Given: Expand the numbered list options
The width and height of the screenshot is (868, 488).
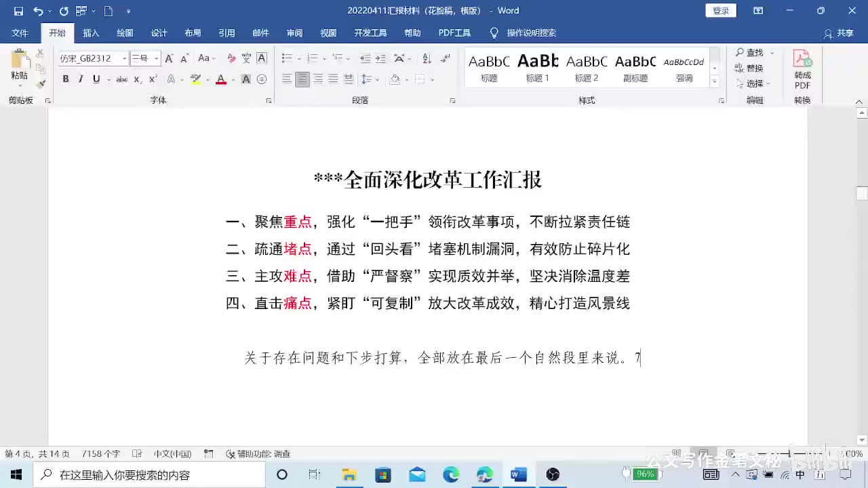Looking at the screenshot, I should coord(324,58).
